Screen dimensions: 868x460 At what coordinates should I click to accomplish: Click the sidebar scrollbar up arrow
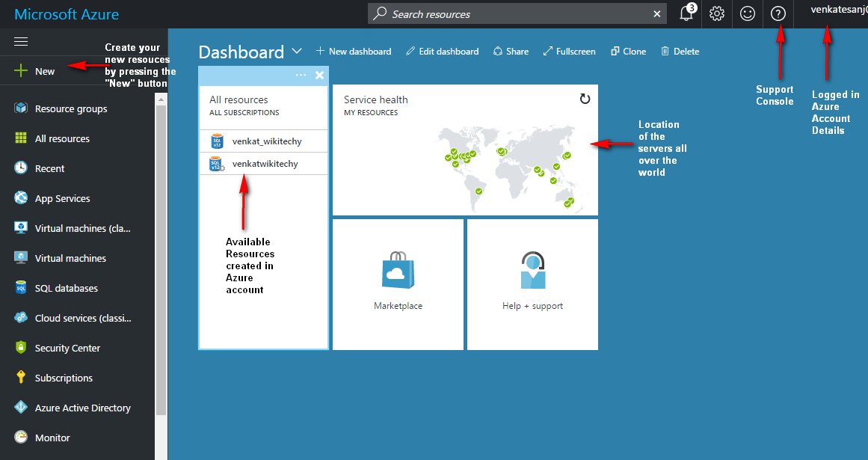pos(161,99)
